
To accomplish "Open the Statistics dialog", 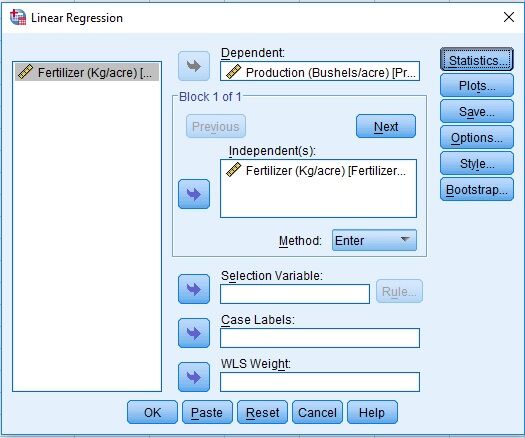I will pyautogui.click(x=477, y=60).
